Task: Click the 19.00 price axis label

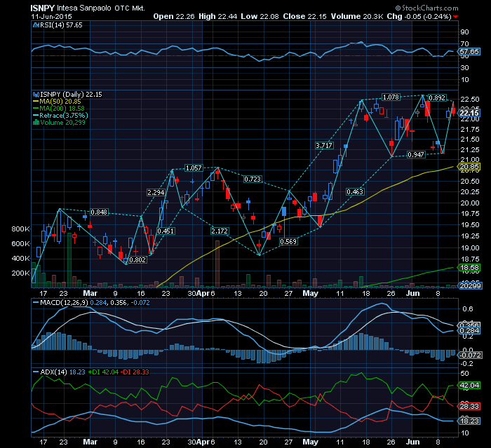Action: coord(470,248)
